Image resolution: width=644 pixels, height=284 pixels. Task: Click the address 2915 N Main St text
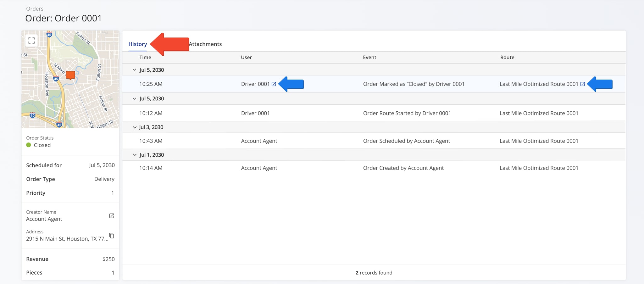coord(67,239)
